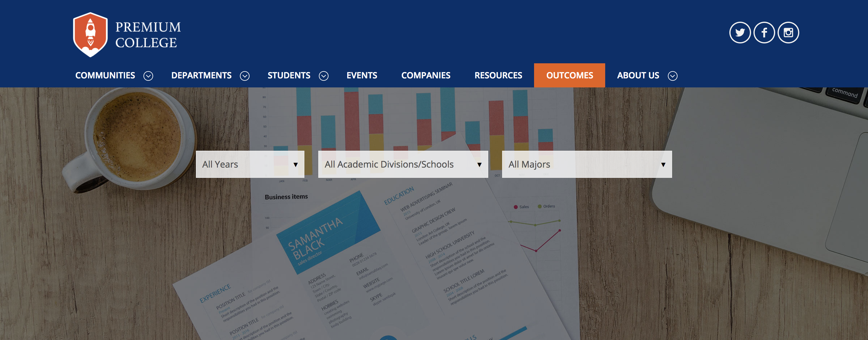Click the Departments menu label

pos(201,75)
